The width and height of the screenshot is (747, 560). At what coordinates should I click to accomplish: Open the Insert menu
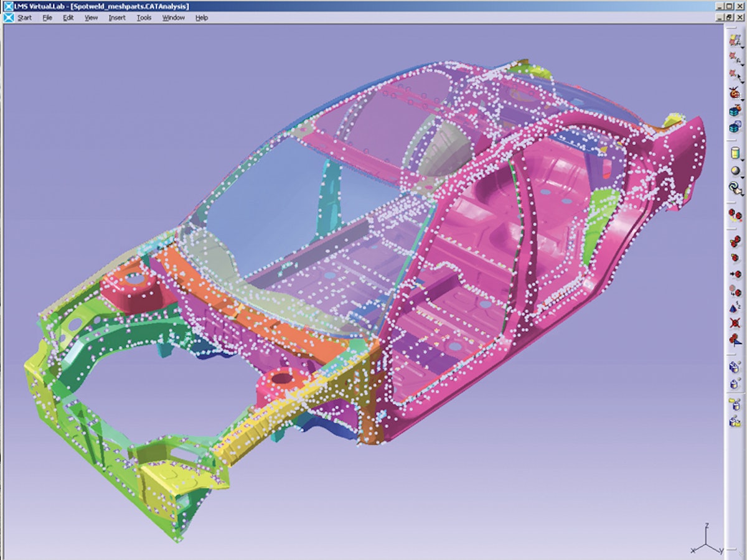coord(117,17)
